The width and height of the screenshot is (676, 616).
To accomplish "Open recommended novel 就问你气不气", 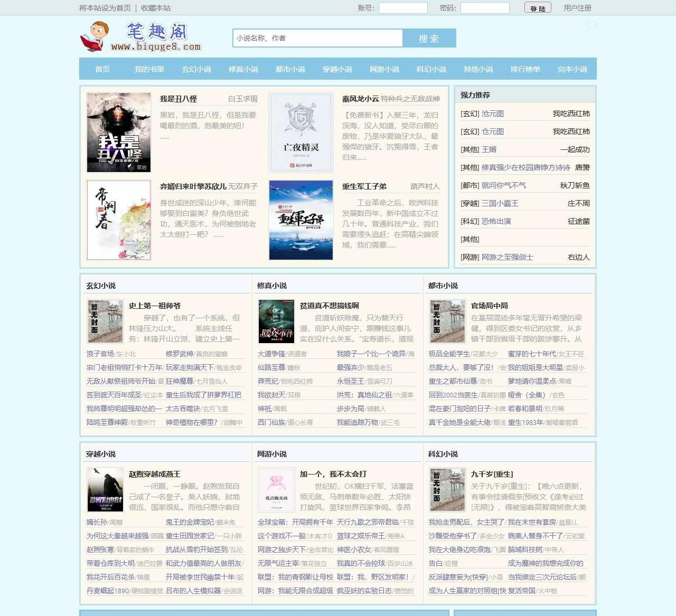I will point(504,185).
